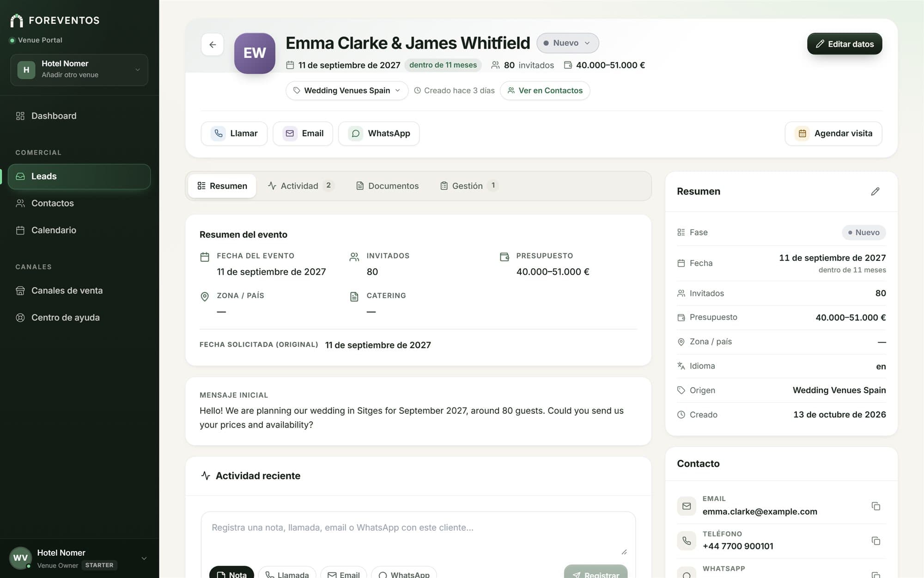Open the Actividad tab
Screen dimensions: 924x578
[x=301, y=186]
